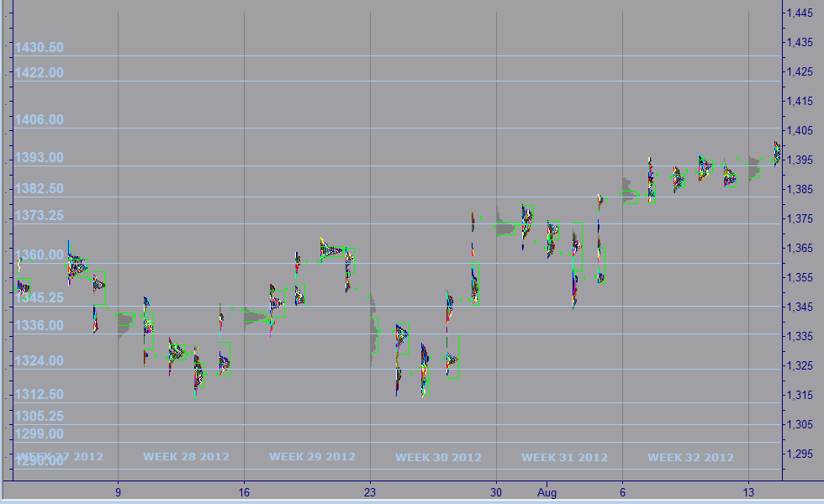This screenshot has width=824, height=504.
Task: Select date 23 on the time axis
Action: pyautogui.click(x=370, y=492)
